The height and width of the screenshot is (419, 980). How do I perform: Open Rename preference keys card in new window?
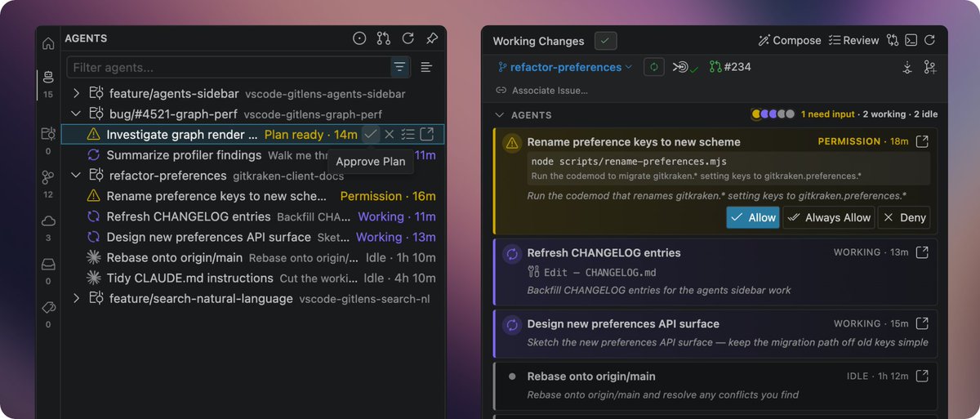point(922,142)
